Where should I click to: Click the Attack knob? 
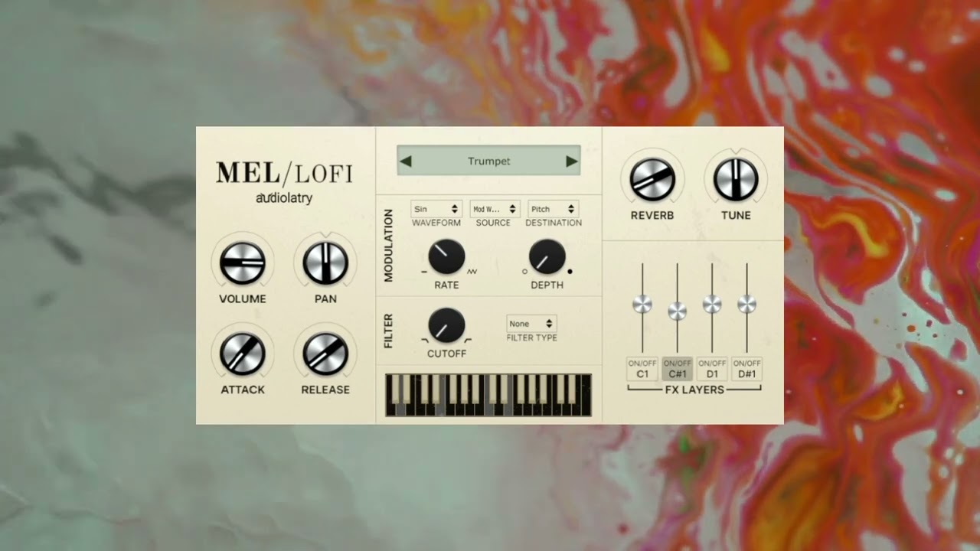(243, 354)
